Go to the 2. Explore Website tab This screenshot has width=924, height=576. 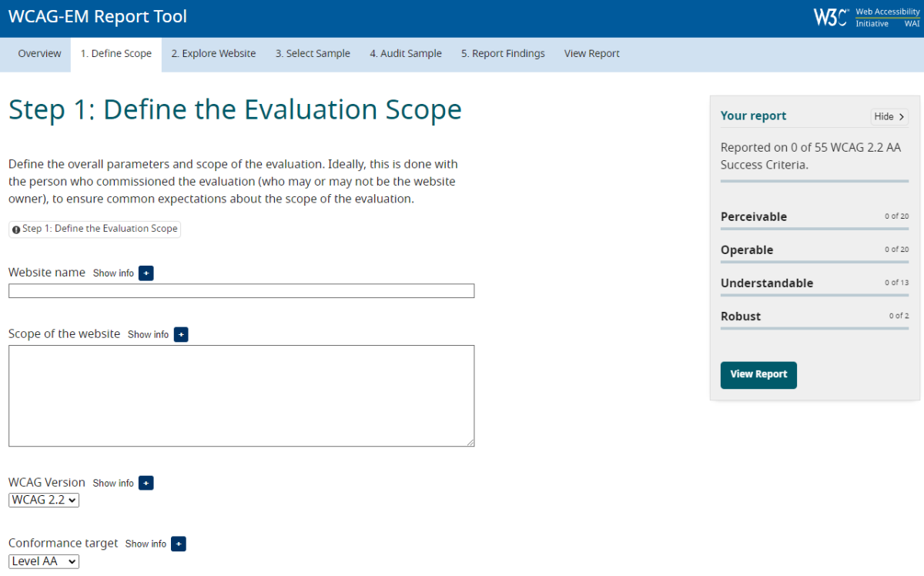[x=213, y=54]
